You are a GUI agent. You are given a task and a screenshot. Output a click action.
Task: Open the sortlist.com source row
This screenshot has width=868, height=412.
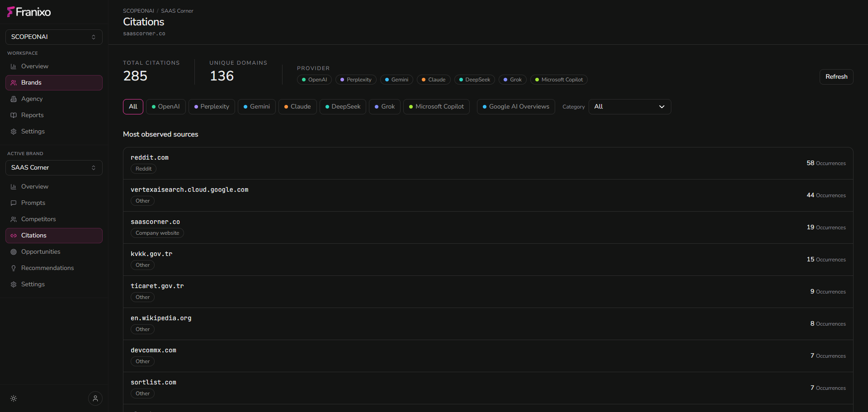click(x=488, y=388)
